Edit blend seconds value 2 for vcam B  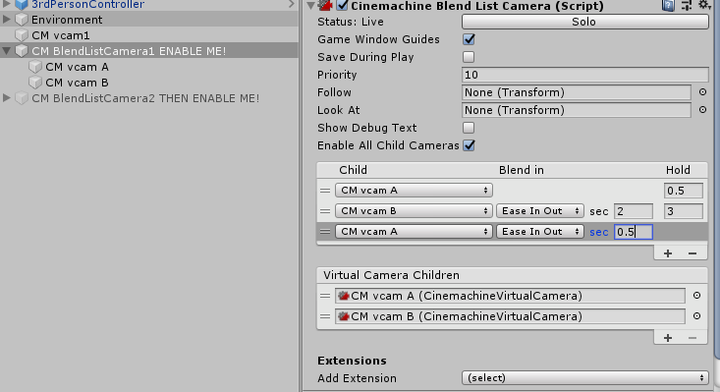tap(633, 211)
